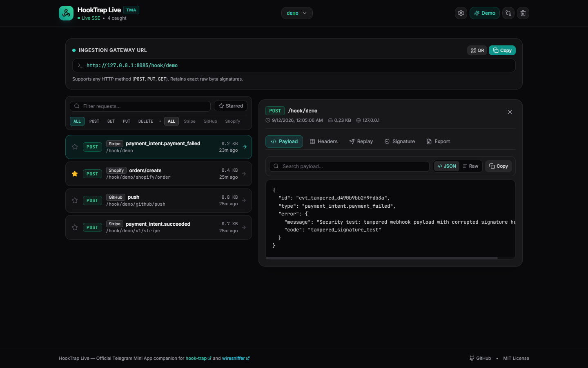Open the hook-trap link in footer

[198, 358]
